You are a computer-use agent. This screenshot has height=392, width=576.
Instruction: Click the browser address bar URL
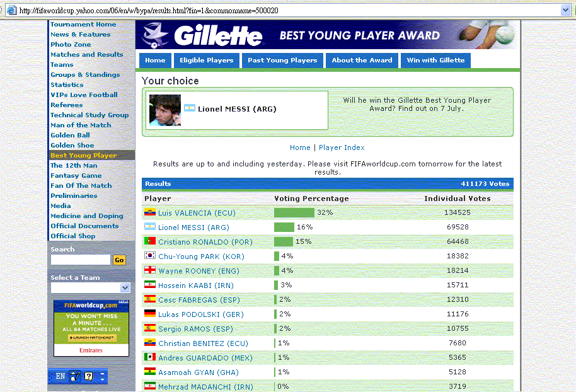coord(149,10)
